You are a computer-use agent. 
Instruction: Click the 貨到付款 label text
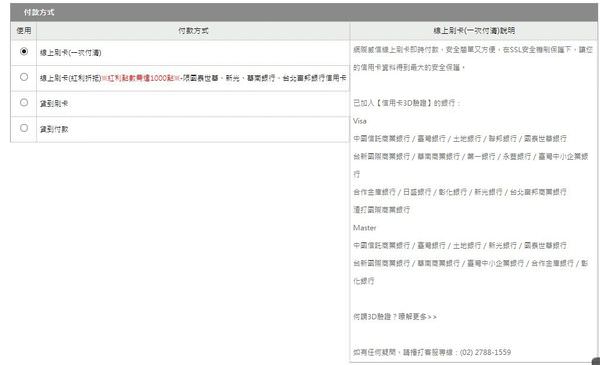click(54, 129)
